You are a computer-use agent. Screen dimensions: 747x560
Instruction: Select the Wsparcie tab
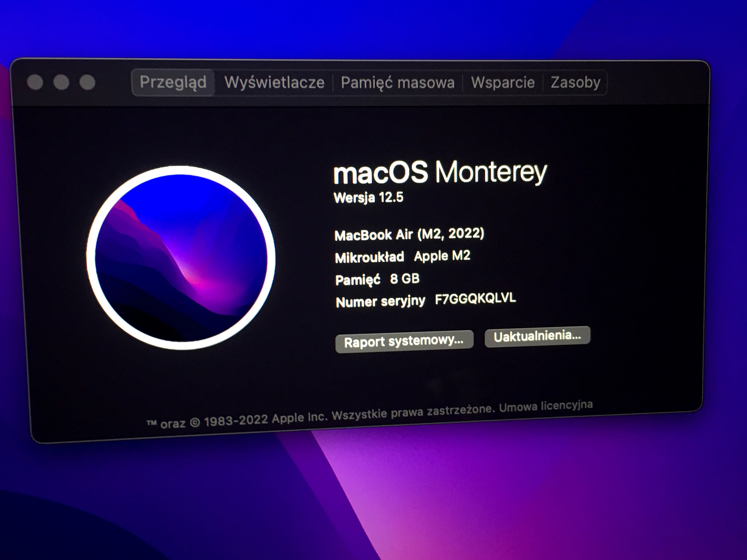click(502, 83)
